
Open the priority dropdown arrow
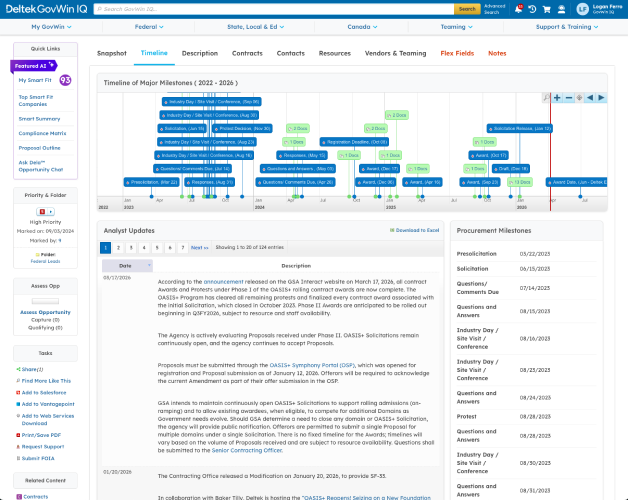pyautogui.click(x=50, y=212)
